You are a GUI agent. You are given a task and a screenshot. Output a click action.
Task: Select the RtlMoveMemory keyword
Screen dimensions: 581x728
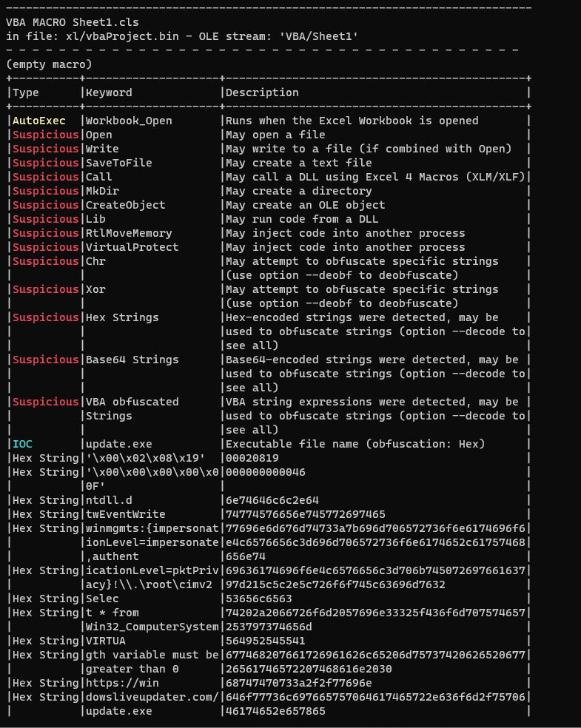129,233
